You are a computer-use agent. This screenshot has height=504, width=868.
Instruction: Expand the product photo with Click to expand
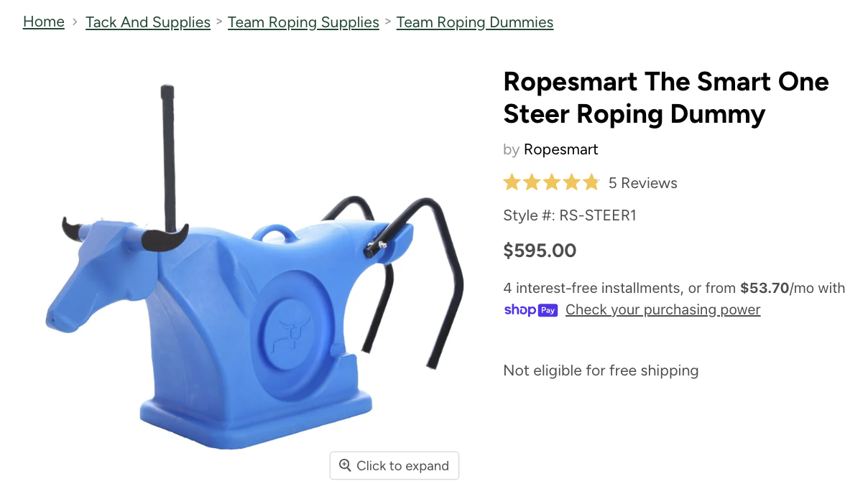pyautogui.click(x=394, y=465)
